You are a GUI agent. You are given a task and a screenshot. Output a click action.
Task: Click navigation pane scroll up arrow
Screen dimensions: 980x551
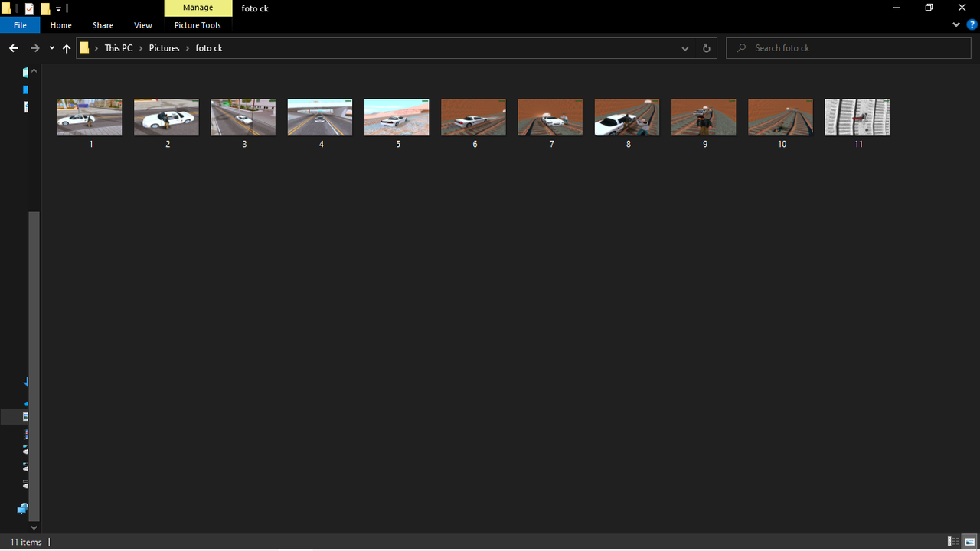pyautogui.click(x=34, y=70)
